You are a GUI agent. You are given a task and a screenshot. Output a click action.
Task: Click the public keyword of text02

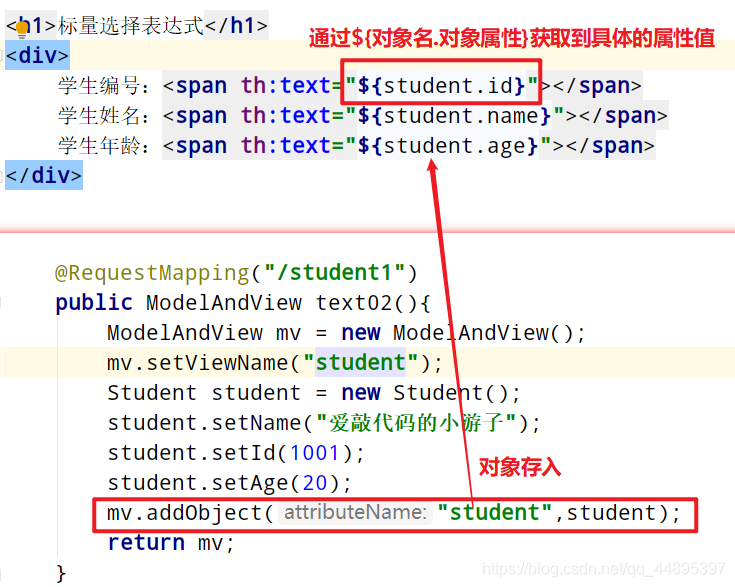pos(94,303)
